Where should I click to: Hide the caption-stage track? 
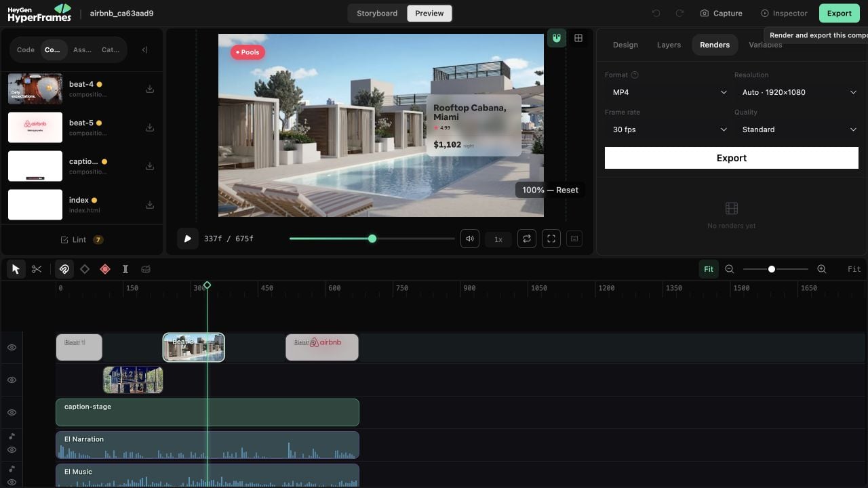[x=12, y=413]
